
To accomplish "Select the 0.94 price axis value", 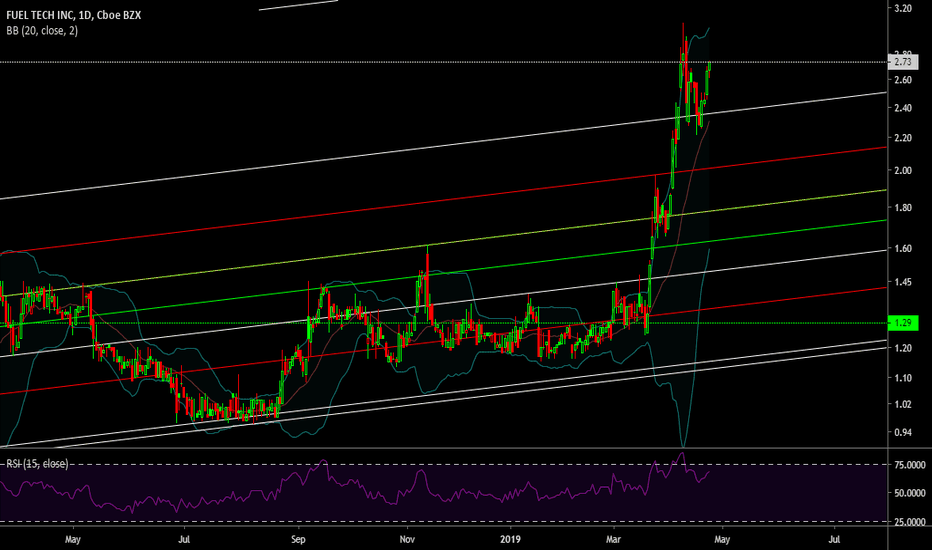I will 903,432.
